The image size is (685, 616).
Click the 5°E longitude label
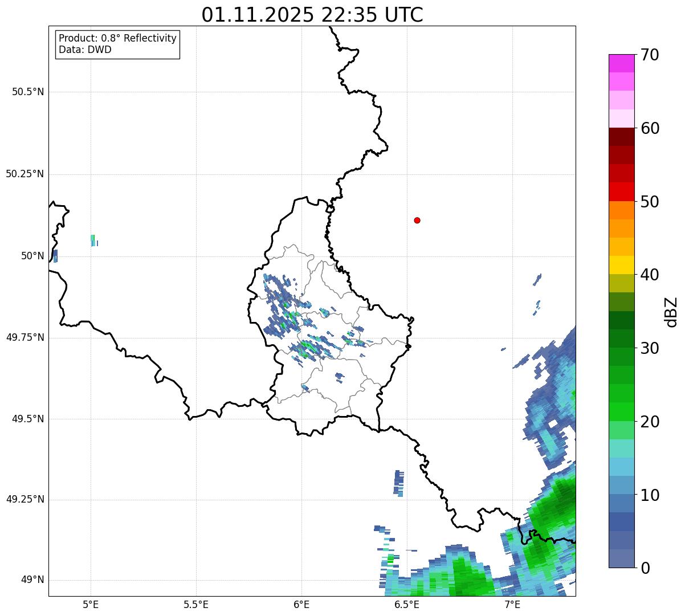(91, 604)
